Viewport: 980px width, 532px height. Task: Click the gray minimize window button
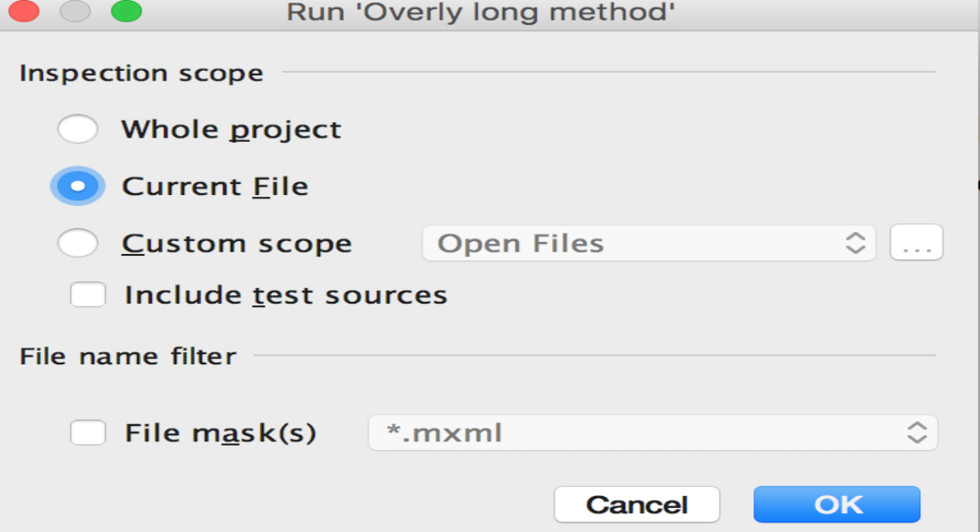click(75, 12)
